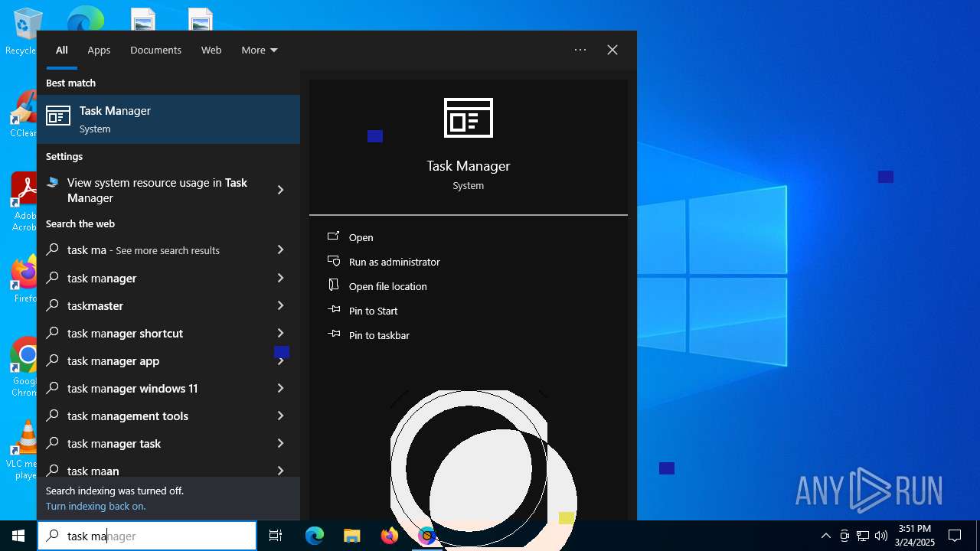Screen dimensions: 980x551
Task: Open the notification center icon
Action: pyautogui.click(x=955, y=536)
